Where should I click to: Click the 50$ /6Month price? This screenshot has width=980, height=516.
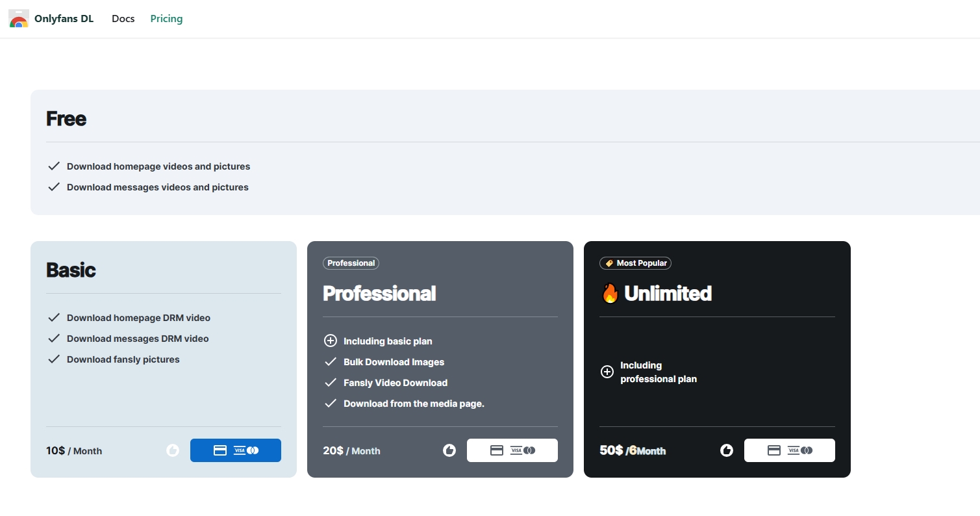pos(633,450)
